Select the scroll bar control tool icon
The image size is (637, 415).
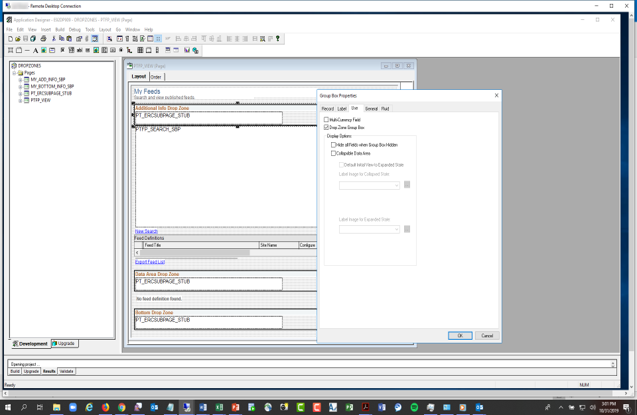[157, 50]
